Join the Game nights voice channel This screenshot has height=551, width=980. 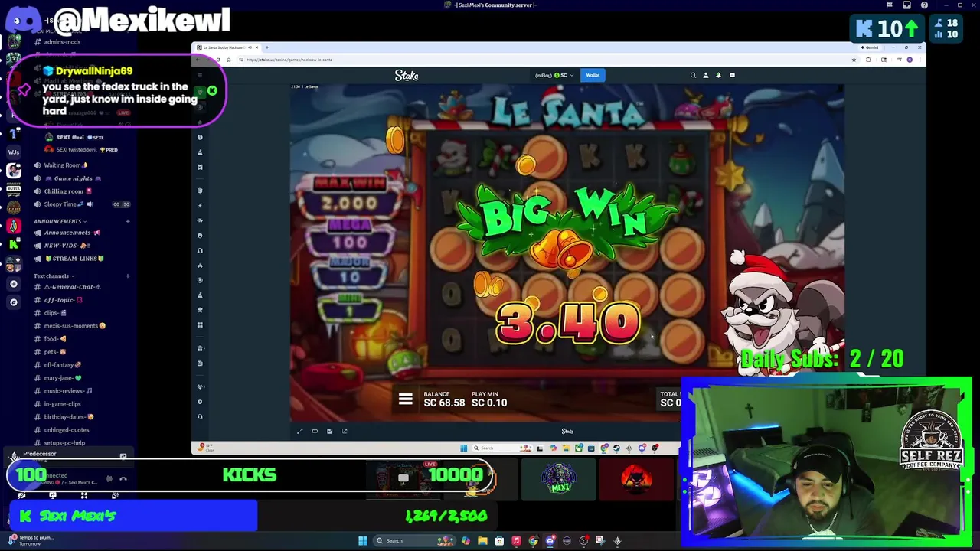pyautogui.click(x=67, y=178)
